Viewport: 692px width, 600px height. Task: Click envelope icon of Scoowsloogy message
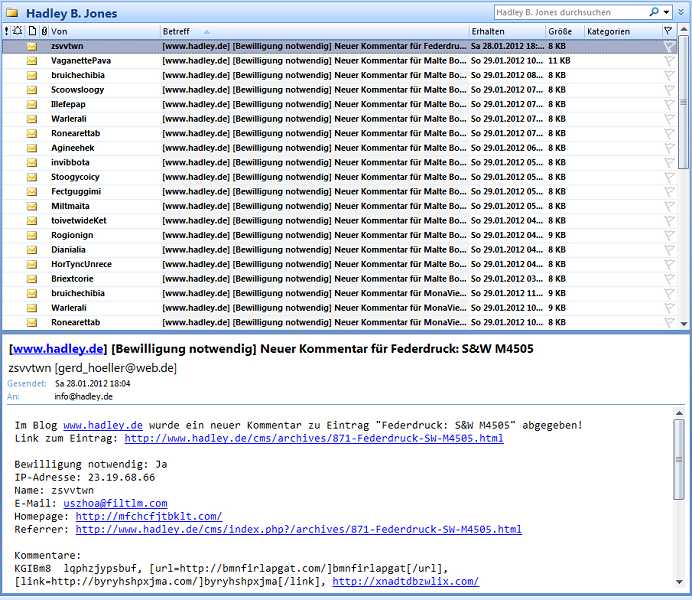pyautogui.click(x=31, y=90)
